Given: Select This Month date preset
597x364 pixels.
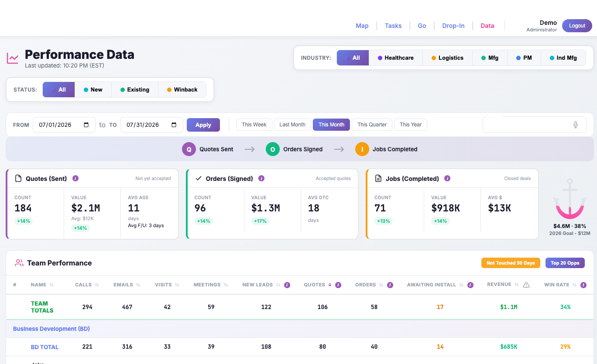Looking at the screenshot, I should [331, 125].
